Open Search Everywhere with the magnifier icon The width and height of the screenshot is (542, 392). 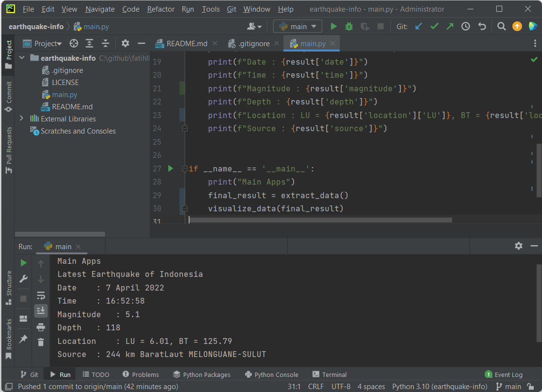pos(501,26)
